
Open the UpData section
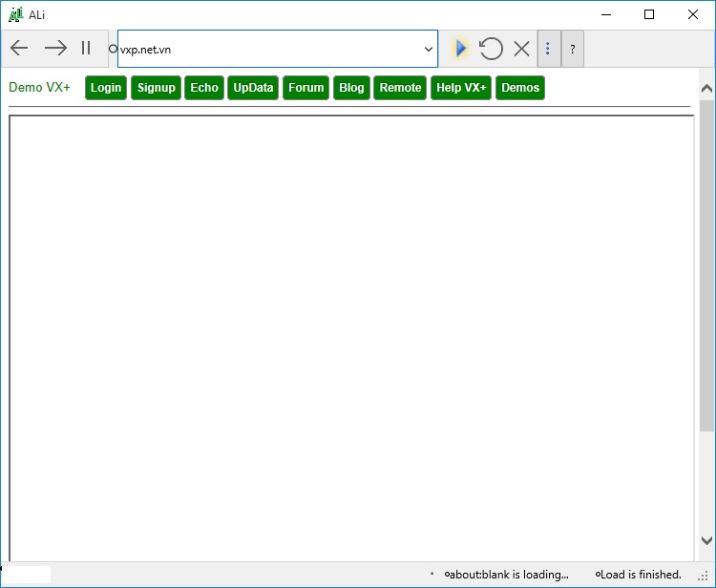[254, 88]
